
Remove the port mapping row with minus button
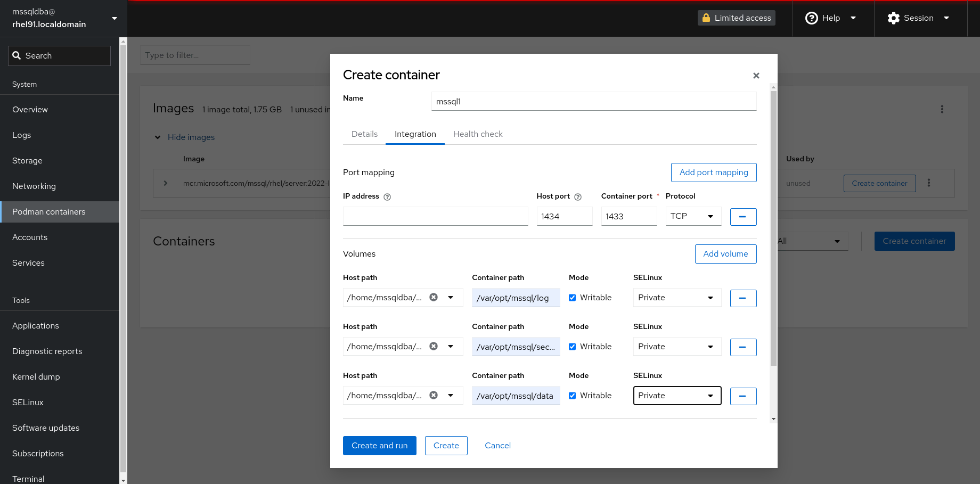[x=743, y=217]
